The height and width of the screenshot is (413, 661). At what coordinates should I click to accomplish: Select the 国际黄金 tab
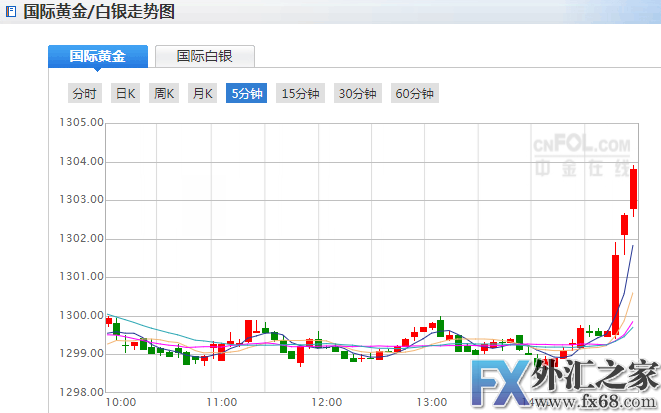coord(98,56)
